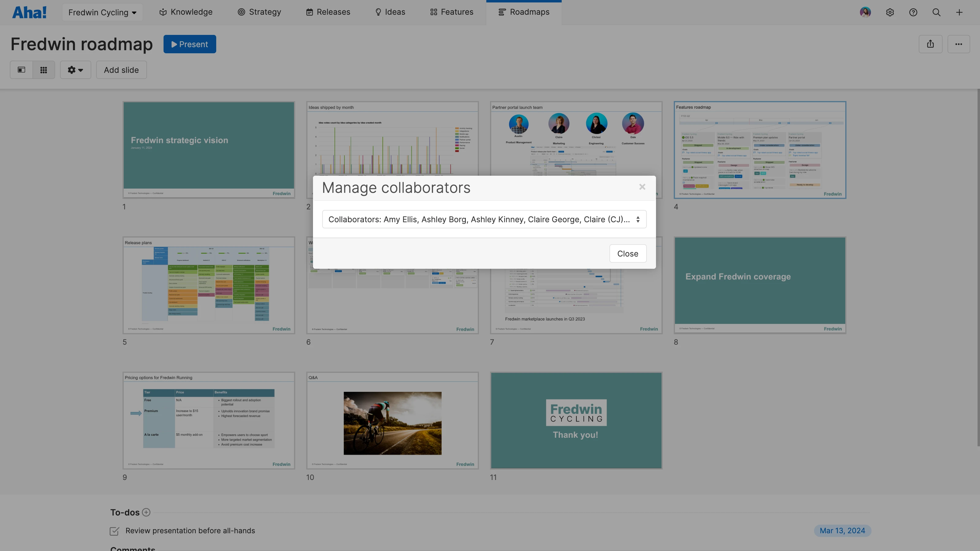Switch to single slide preview view
Image resolution: width=980 pixels, height=551 pixels.
coord(21,69)
